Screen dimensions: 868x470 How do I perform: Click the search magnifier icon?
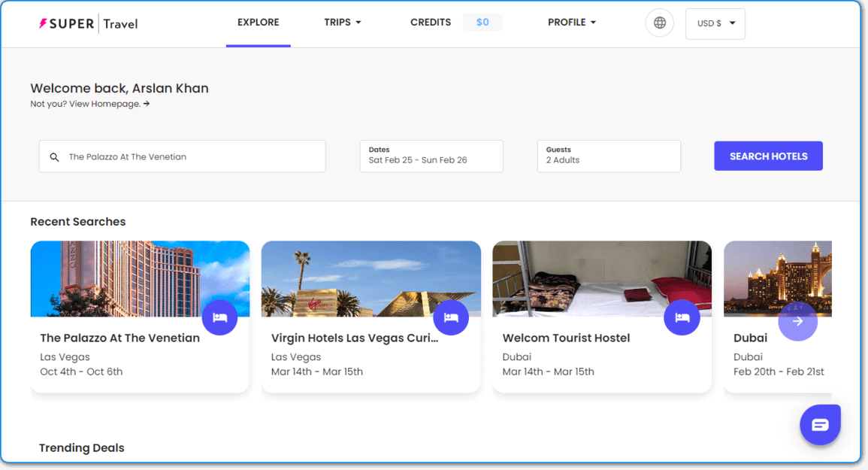54,157
